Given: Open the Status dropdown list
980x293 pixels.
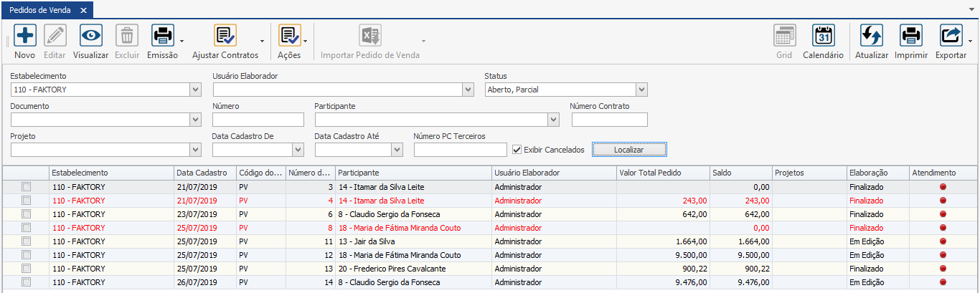Looking at the screenshot, I should 641,90.
